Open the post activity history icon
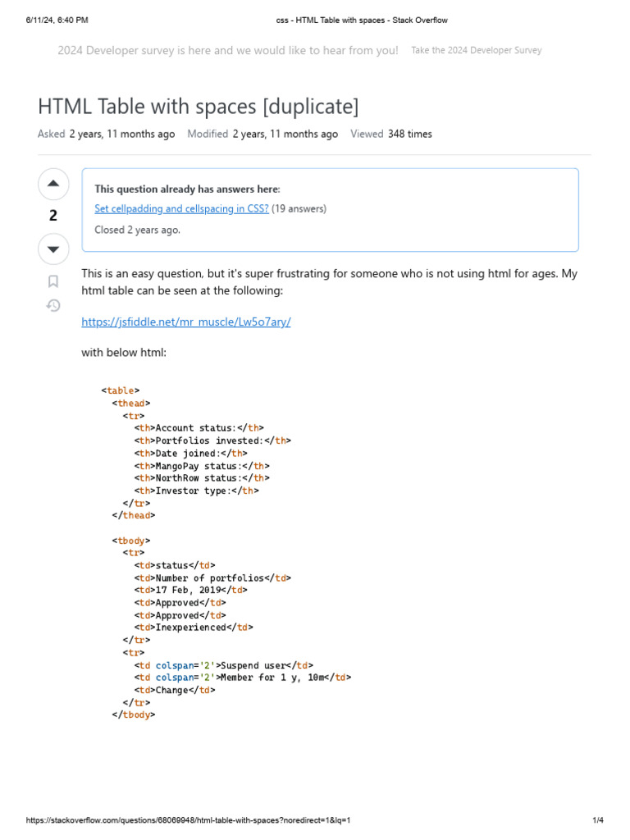630x840 pixels. [53, 306]
